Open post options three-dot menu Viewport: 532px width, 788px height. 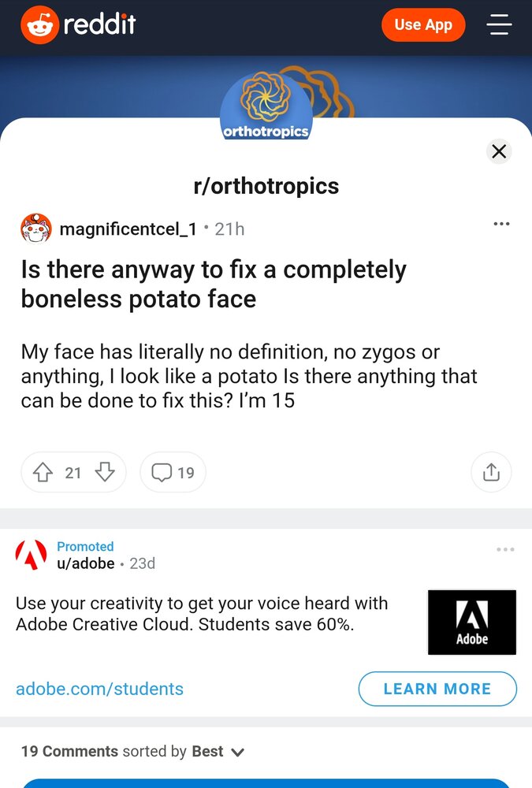[501, 224]
